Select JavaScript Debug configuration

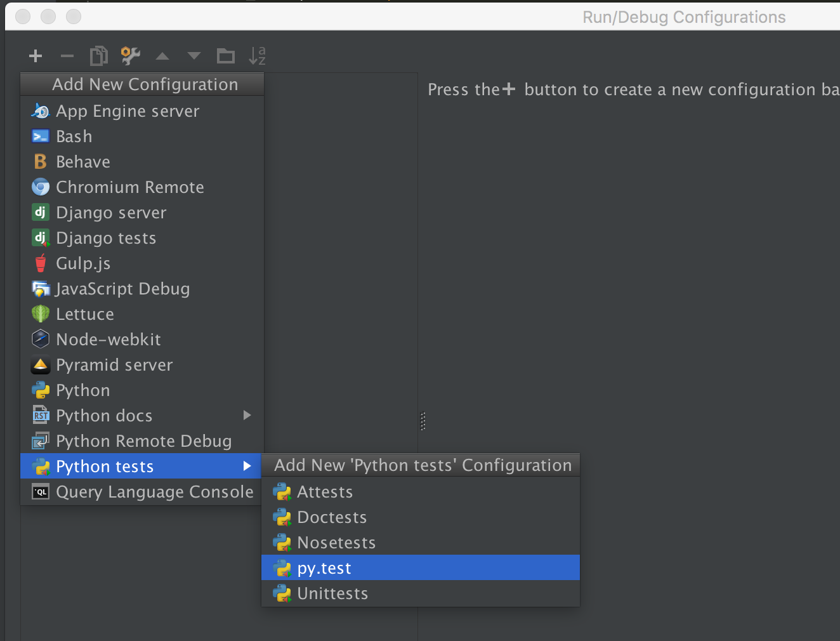142,289
